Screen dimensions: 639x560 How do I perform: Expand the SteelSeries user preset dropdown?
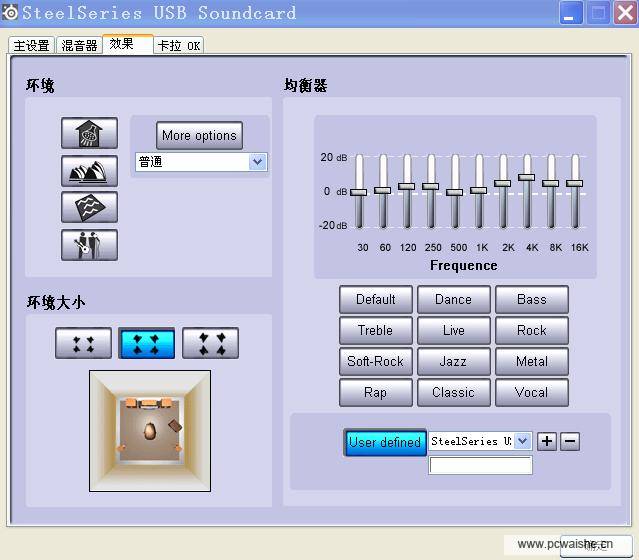(522, 441)
